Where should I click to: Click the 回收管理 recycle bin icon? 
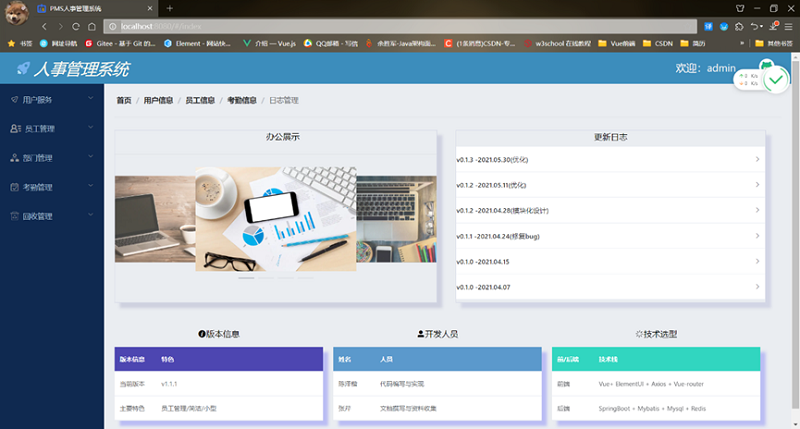[x=14, y=216]
